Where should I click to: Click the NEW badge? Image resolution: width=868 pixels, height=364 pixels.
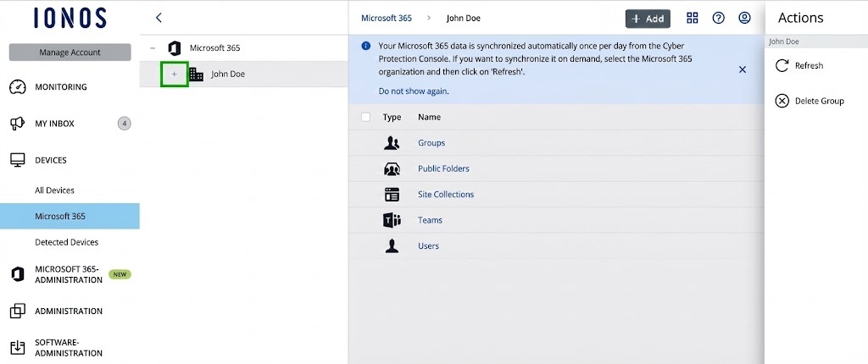pyautogui.click(x=120, y=273)
